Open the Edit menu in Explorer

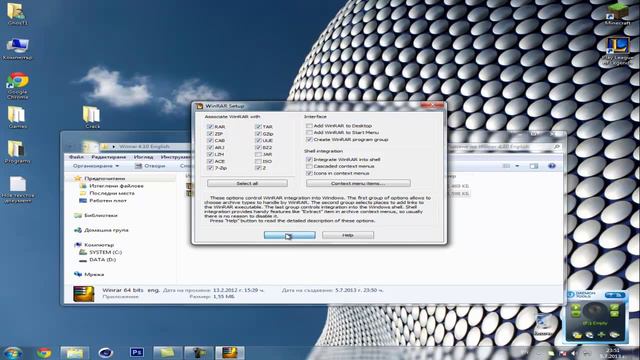click(109, 157)
